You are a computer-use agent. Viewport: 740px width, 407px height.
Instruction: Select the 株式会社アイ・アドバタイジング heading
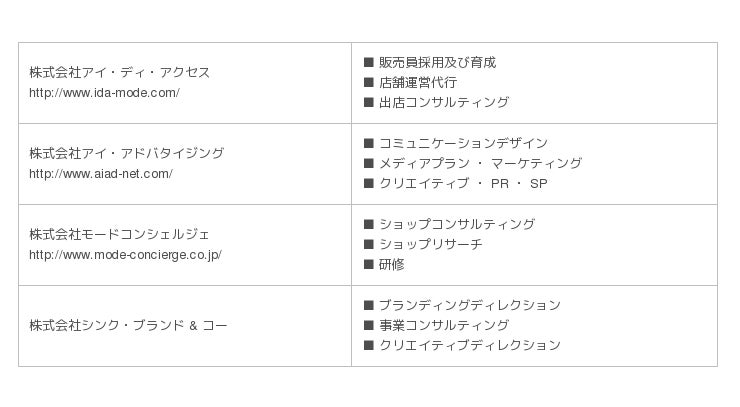tap(126, 154)
